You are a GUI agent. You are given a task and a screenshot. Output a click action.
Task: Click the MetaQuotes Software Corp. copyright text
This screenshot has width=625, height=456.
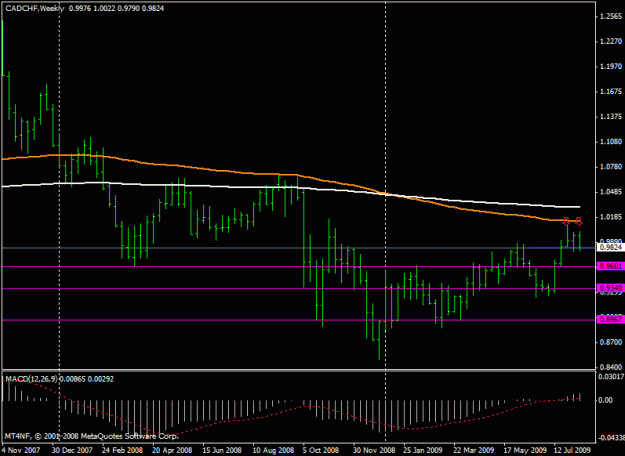91,436
